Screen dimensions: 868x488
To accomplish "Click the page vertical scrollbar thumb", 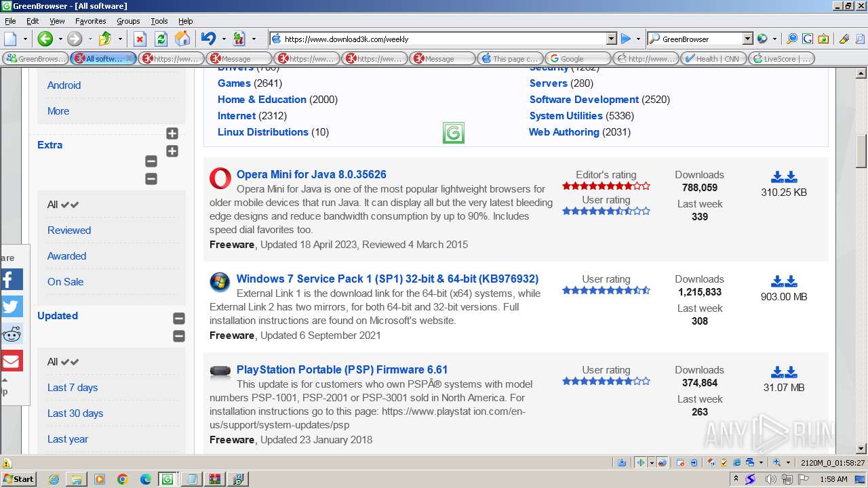I will (861, 151).
